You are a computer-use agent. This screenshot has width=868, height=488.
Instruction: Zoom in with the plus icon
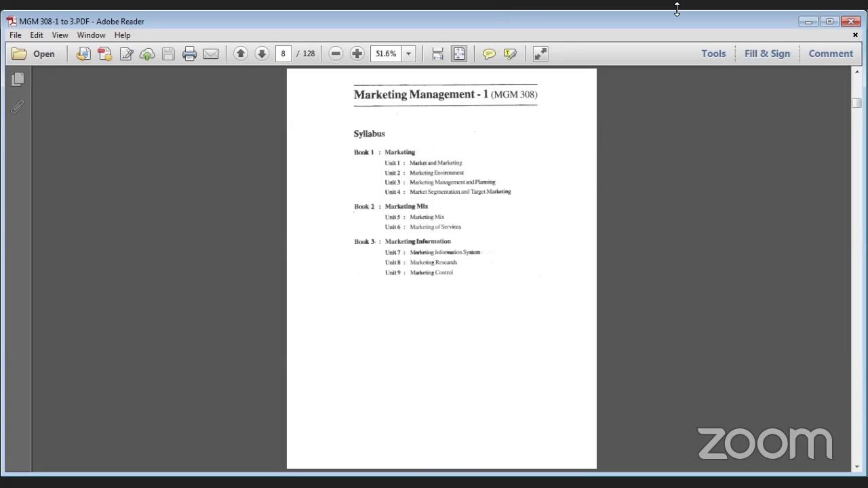click(x=357, y=54)
